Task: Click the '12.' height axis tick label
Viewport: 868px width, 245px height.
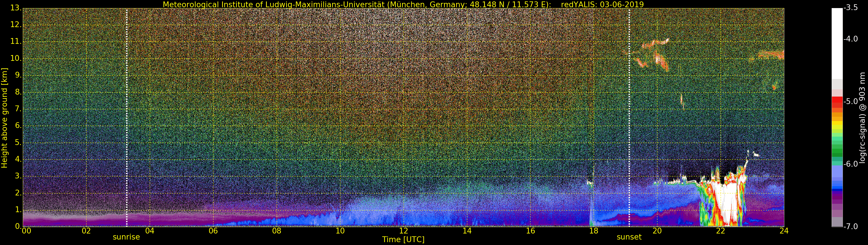Action: point(16,24)
